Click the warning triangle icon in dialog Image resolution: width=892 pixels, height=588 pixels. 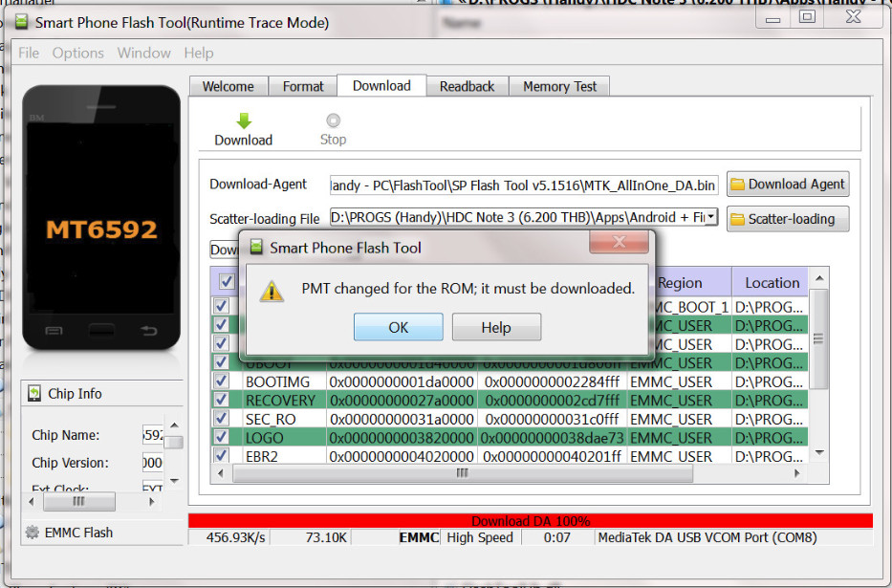(272, 291)
